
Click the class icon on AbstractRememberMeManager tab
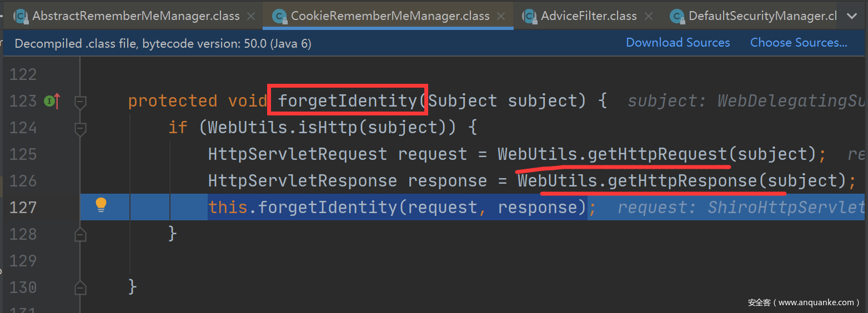21,16
